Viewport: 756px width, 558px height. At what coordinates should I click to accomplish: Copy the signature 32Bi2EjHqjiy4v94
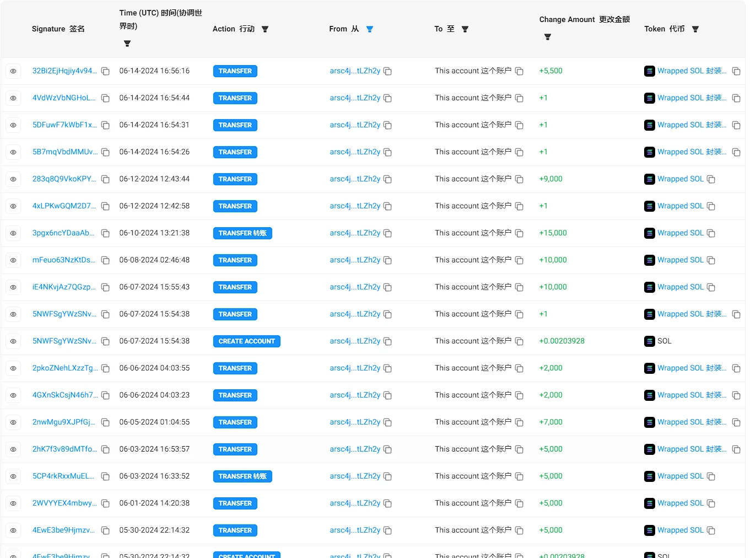[x=105, y=71]
